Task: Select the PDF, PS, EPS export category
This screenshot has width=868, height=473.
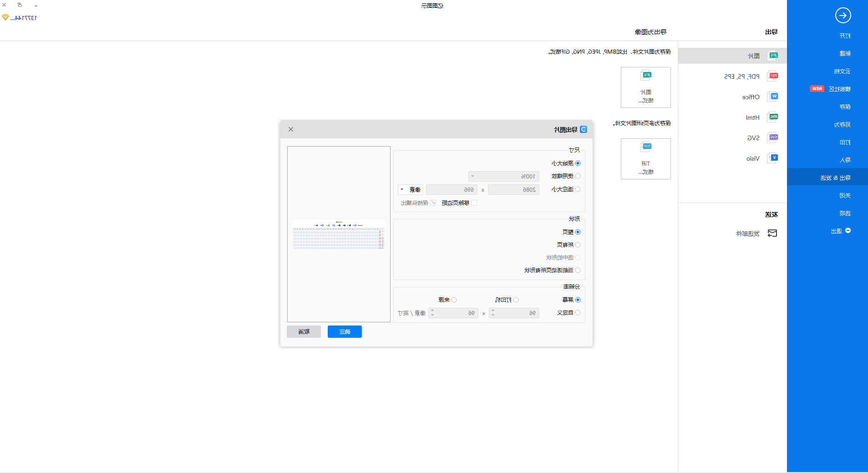Action: click(x=732, y=76)
